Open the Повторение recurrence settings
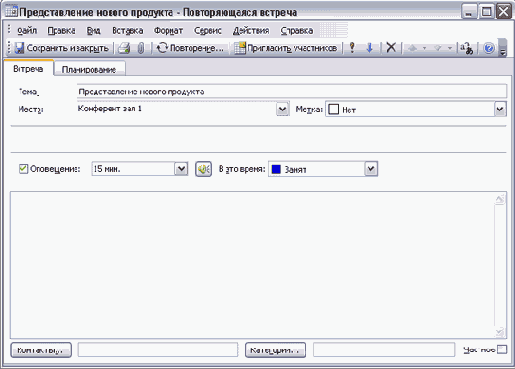515x369 pixels. coord(190,48)
